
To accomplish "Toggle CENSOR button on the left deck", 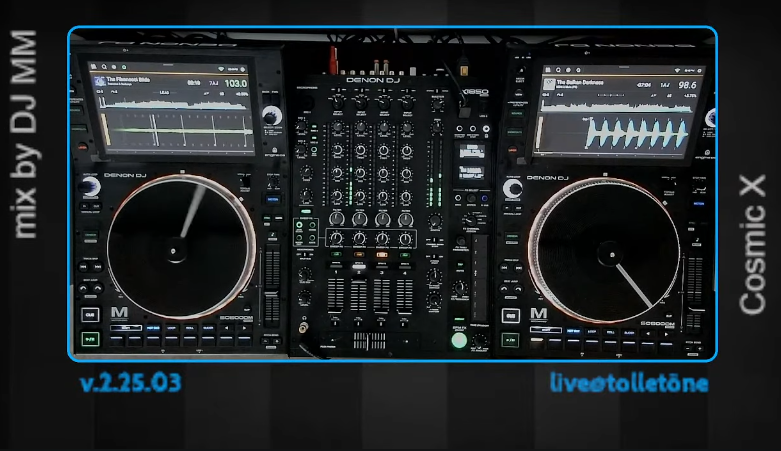I will (90, 235).
